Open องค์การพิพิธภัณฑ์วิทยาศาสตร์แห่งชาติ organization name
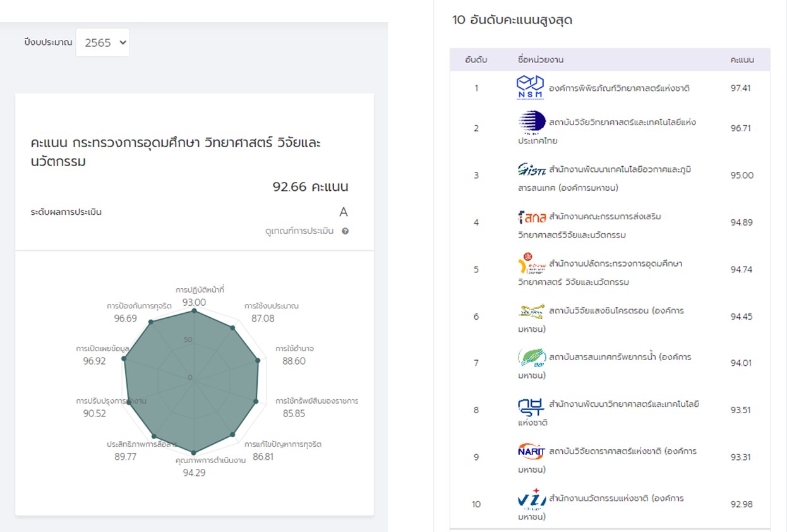The image size is (787, 532). (x=619, y=88)
